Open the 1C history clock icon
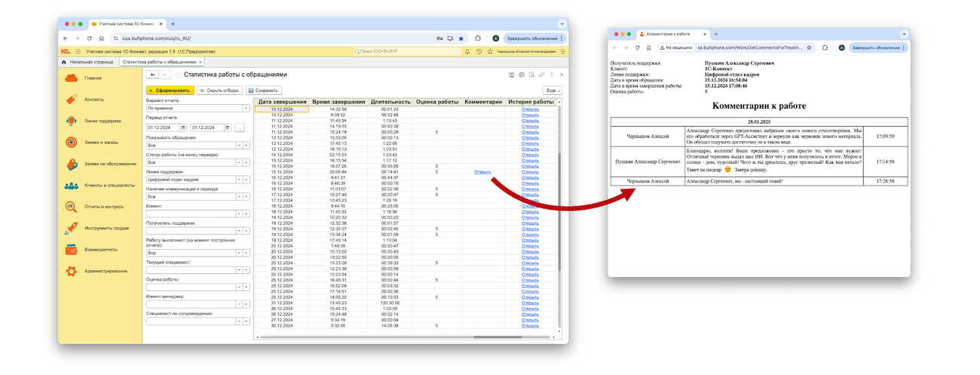 click(x=479, y=51)
